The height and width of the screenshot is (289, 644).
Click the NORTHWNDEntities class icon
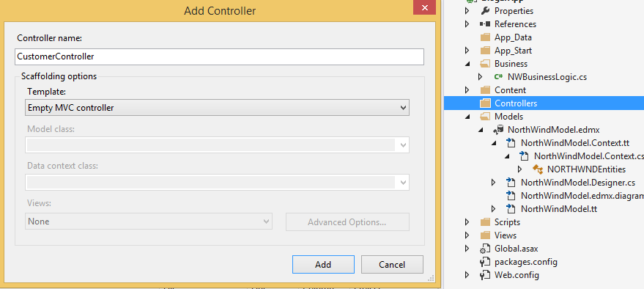538,169
